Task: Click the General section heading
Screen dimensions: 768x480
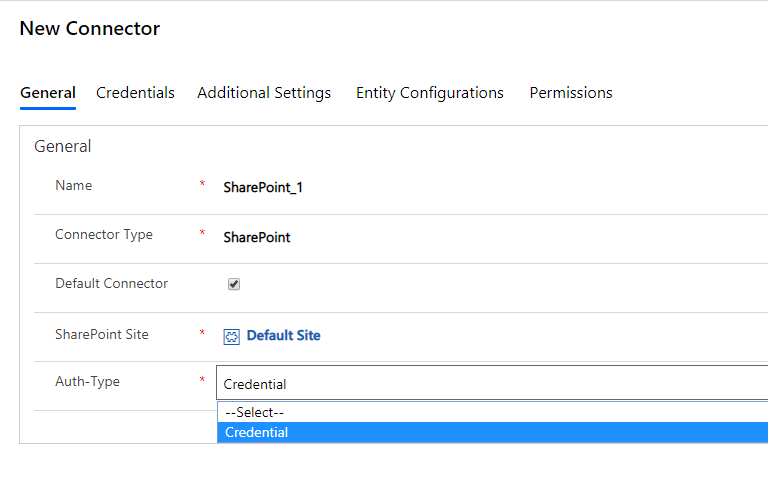Action: (x=63, y=146)
